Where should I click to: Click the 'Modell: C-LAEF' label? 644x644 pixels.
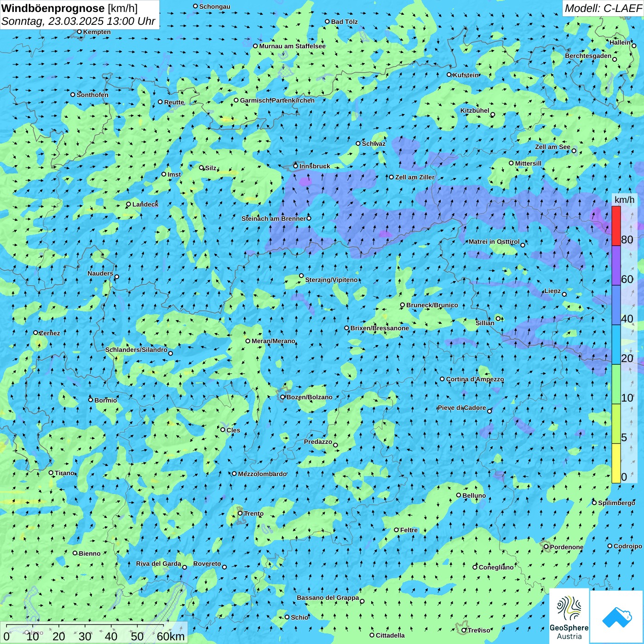[603, 8]
